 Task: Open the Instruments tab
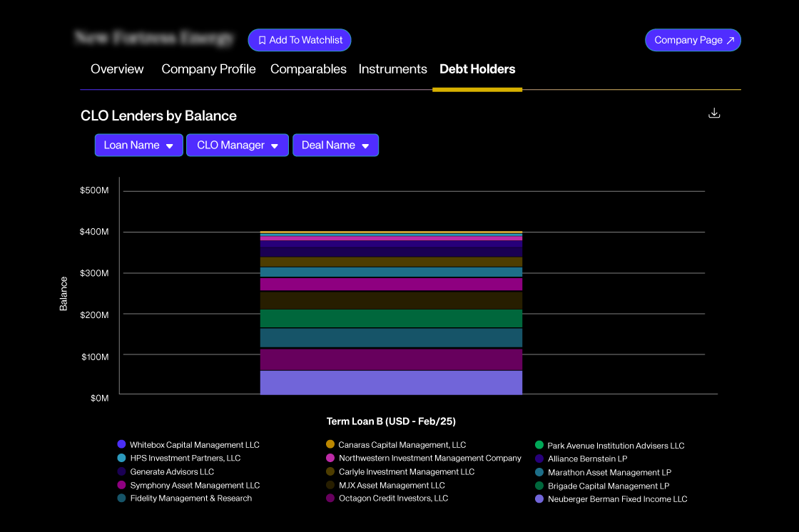click(392, 69)
